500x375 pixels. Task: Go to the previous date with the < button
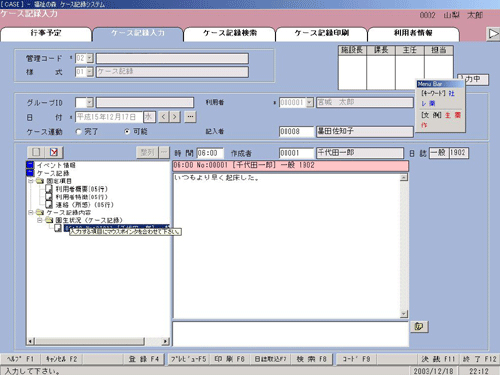tap(163, 117)
